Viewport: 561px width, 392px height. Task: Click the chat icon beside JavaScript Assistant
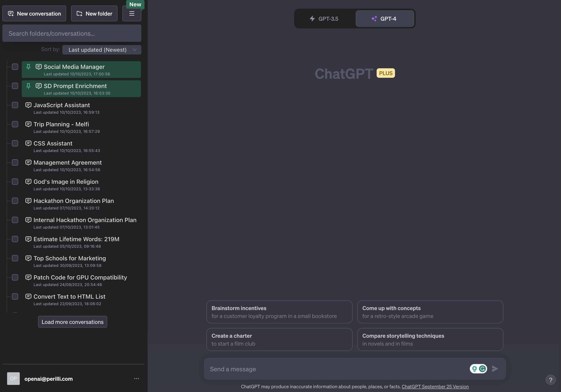coord(28,105)
